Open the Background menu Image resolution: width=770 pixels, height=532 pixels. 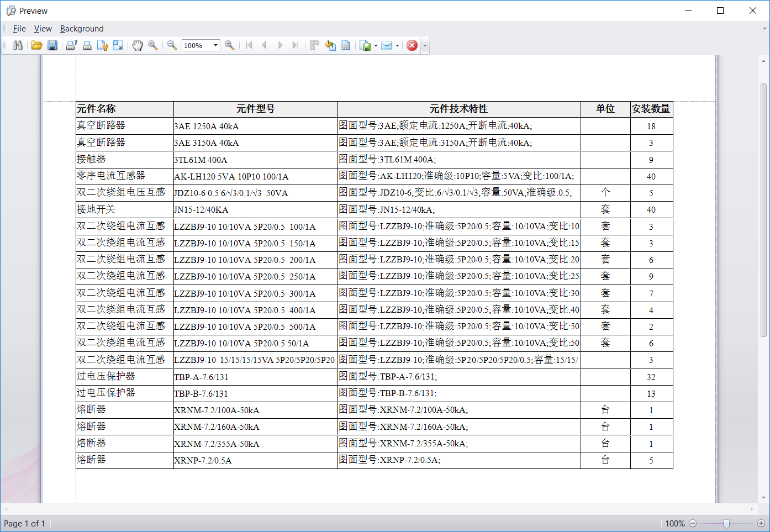tap(82, 29)
